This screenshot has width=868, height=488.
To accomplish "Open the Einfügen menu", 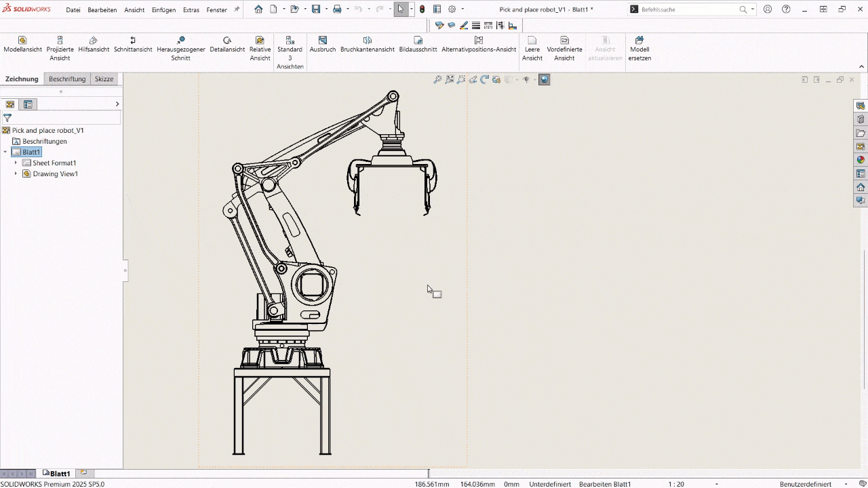I will (163, 9).
